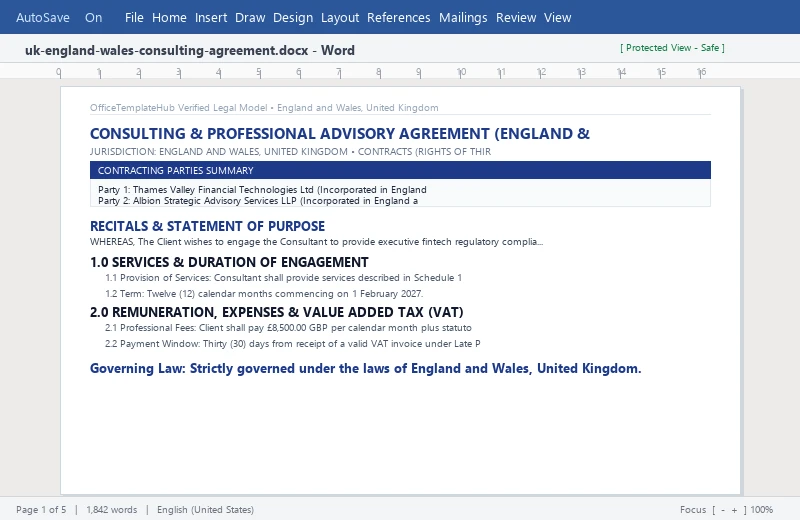Click the Page 1 of 5 indicator

41,509
